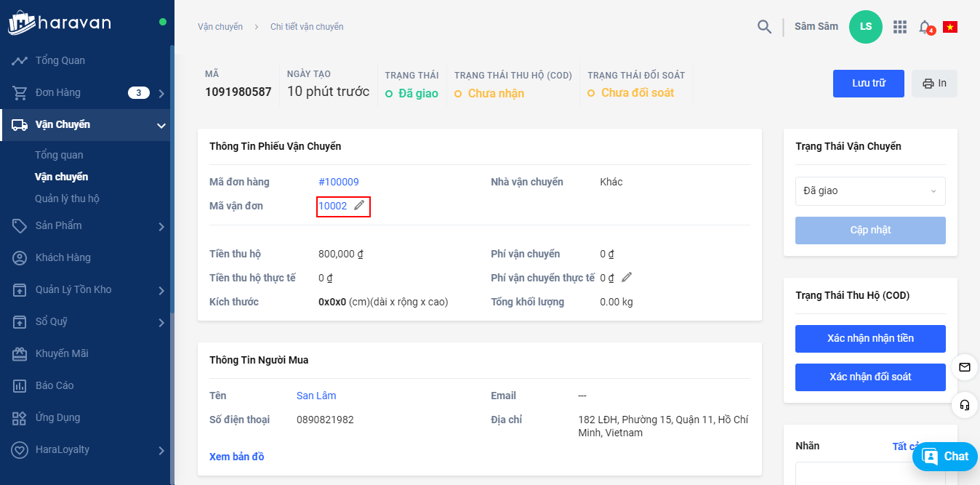Click the mail envelope floating icon
The height and width of the screenshot is (485, 980).
[965, 367]
